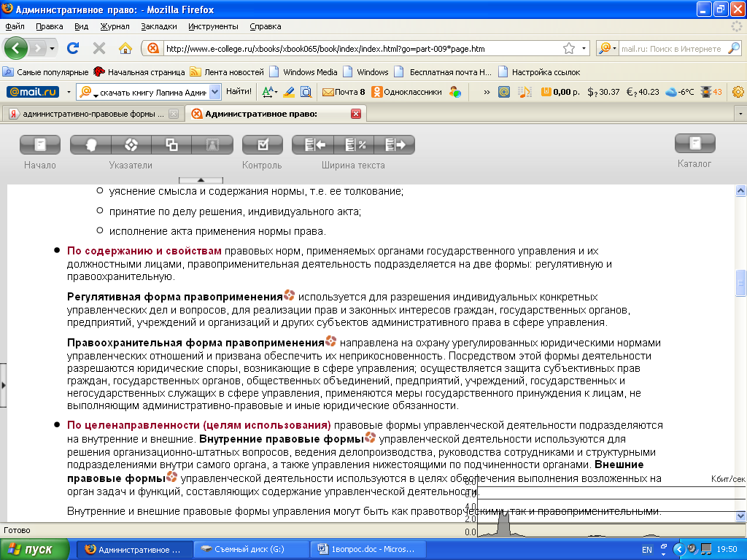Open the Правка menu
747x560 pixels.
[x=50, y=27]
